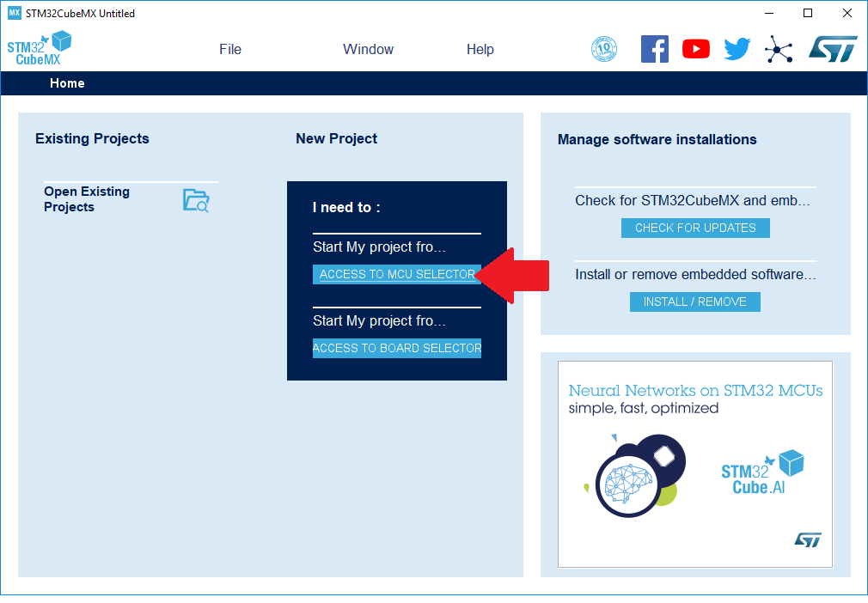Click the small ST logo in the banner
Image resolution: width=868 pixels, height=603 pixels.
pyautogui.click(x=808, y=540)
